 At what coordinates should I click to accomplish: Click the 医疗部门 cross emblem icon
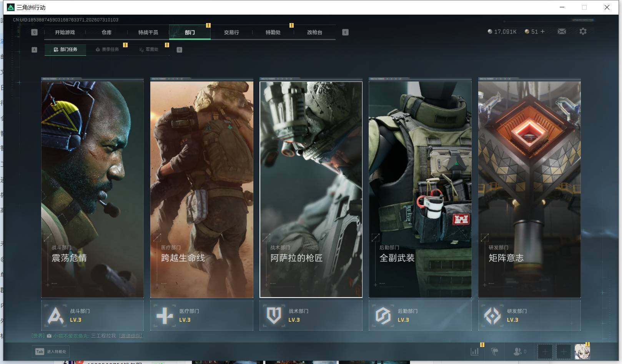(x=165, y=316)
